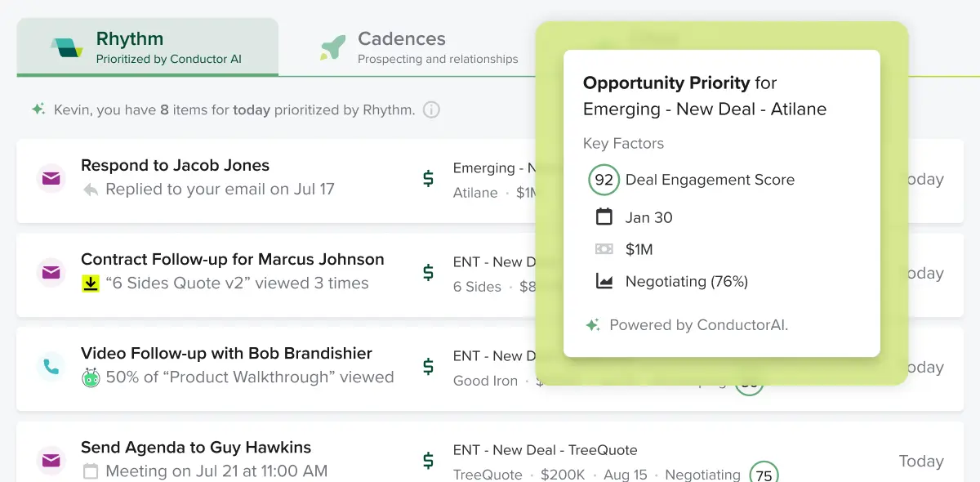The height and width of the screenshot is (482, 980).
Task: Click the 92 Deal Engagement Score circle
Action: tap(604, 180)
